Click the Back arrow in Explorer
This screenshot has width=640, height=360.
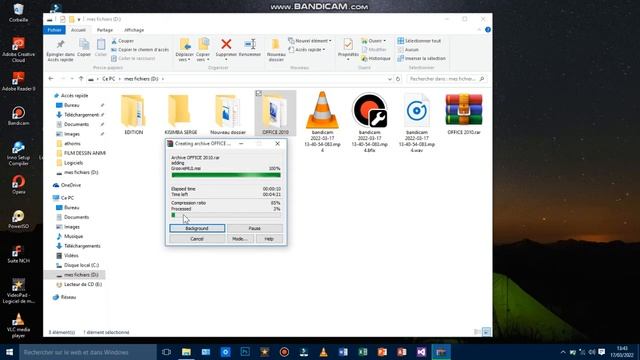[51, 79]
